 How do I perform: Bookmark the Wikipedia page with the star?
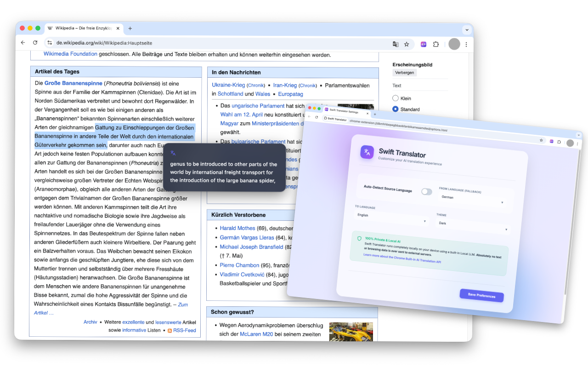[x=407, y=44]
